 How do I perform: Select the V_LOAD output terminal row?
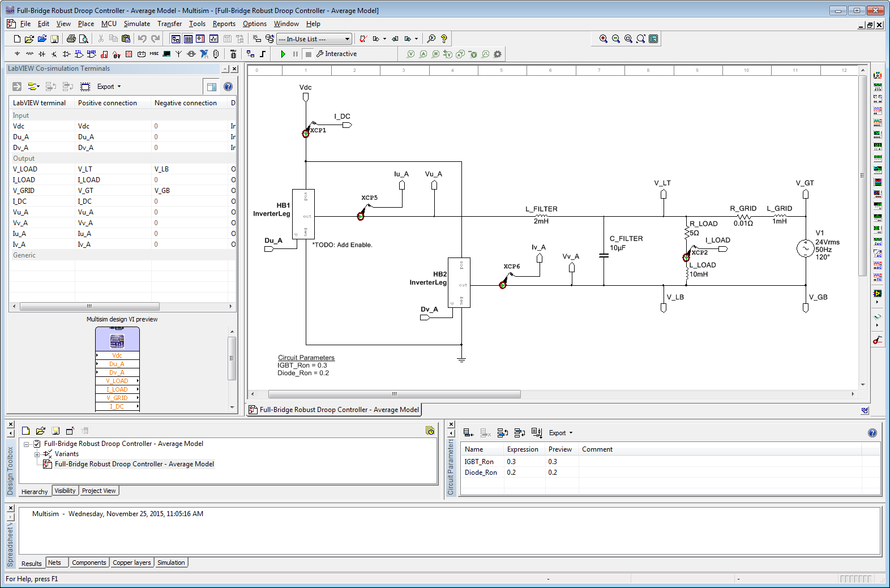(x=122, y=169)
